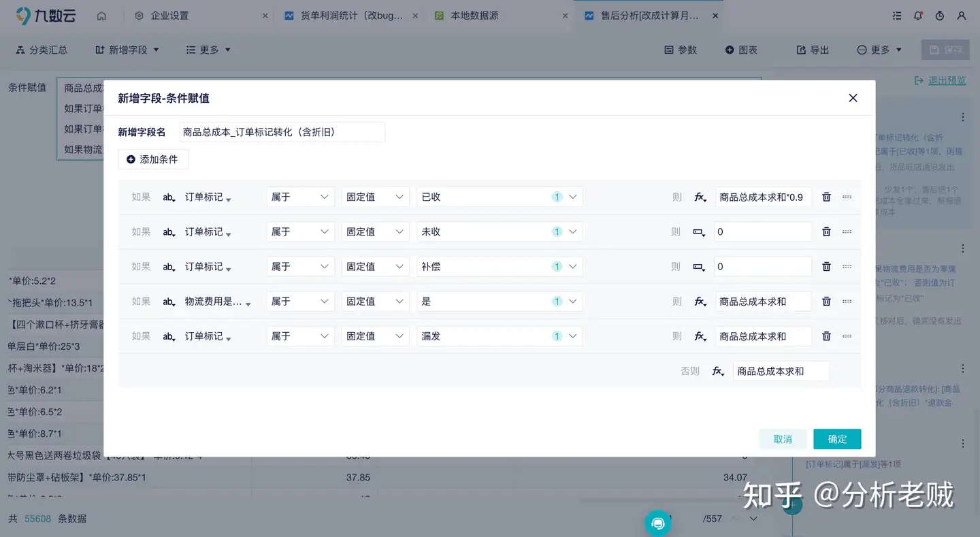This screenshot has height=537, width=980.
Task: Click the 新增字段名 input field
Action: click(282, 132)
